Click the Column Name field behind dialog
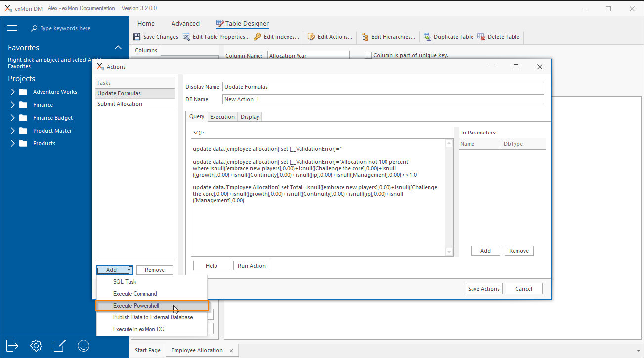644x358 pixels. (x=308, y=55)
